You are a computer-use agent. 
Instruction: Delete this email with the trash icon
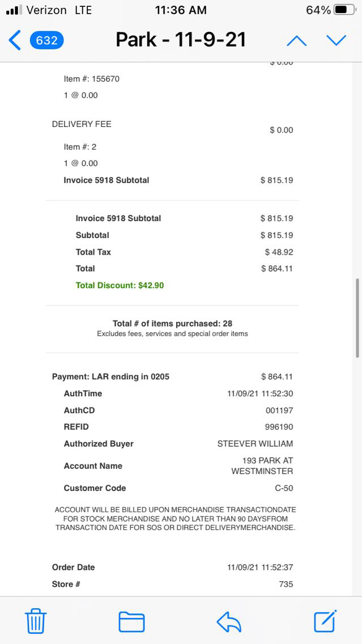pyautogui.click(x=36, y=621)
